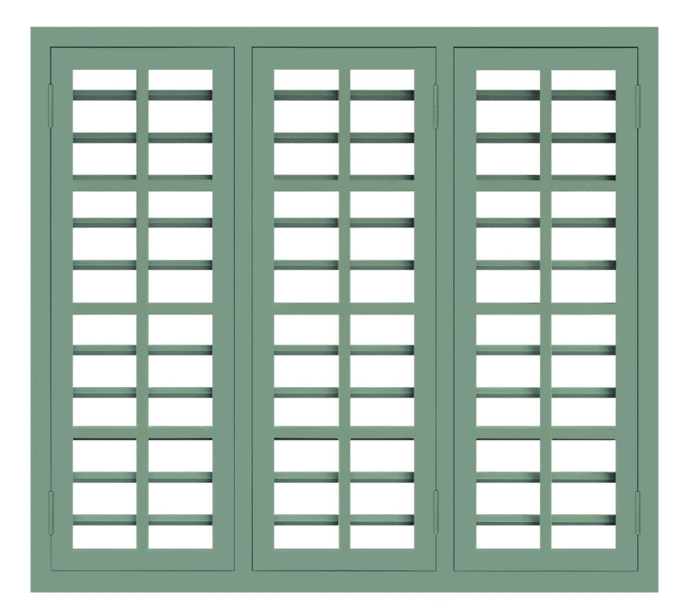This screenshot has height=616, width=681.
Task: Select bottom-right louver section of right panel
Action: coord(583,494)
